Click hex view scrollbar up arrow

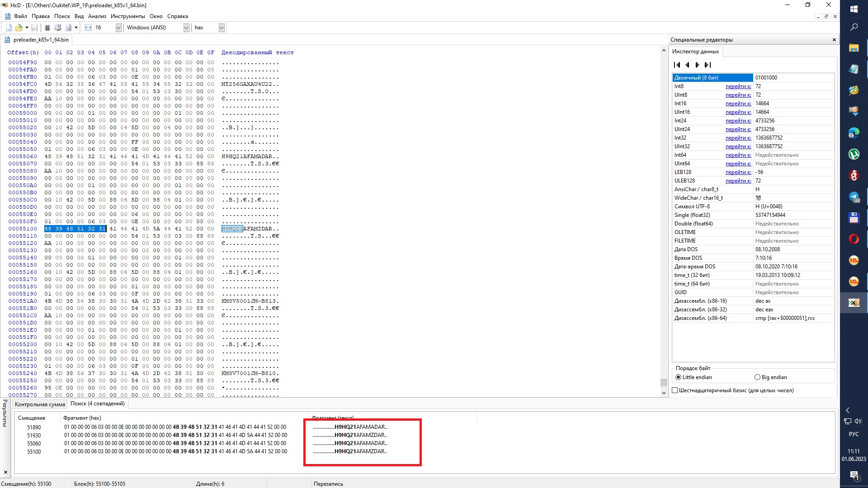tap(664, 50)
